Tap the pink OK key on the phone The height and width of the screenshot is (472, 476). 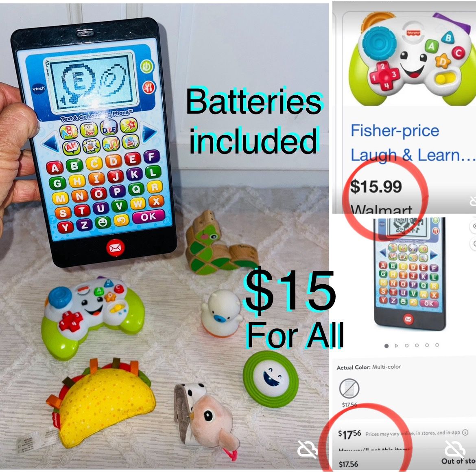(148, 217)
